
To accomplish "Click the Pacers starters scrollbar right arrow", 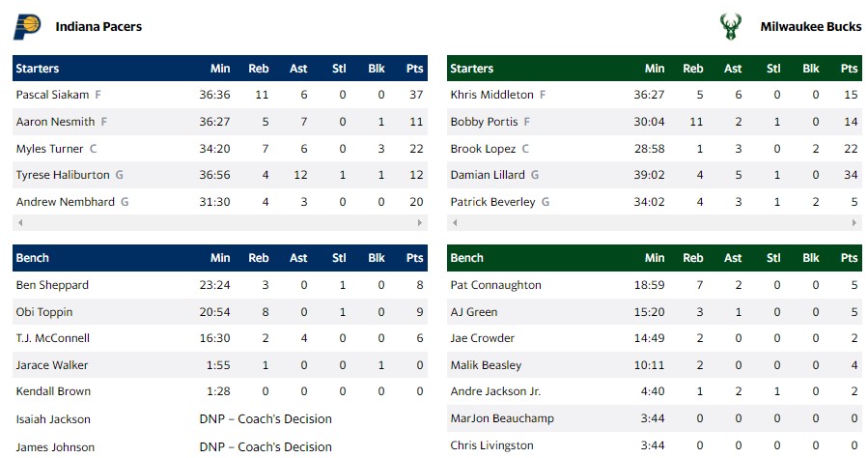I will pos(421,222).
